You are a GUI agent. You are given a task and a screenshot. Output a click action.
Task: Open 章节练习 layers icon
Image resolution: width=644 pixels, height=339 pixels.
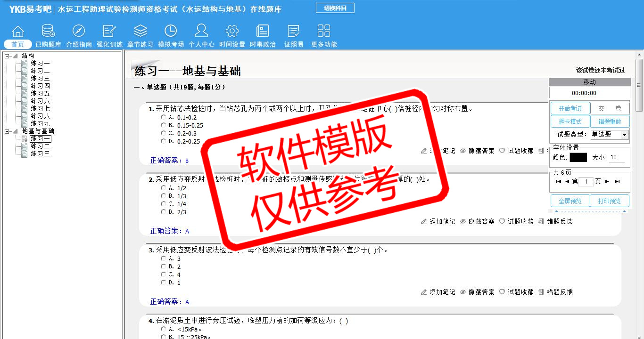[140, 32]
